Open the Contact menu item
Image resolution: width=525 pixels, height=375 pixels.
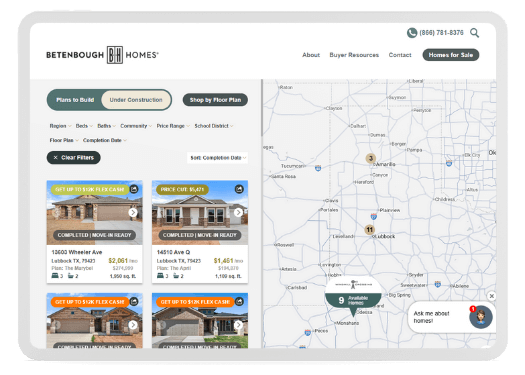(400, 55)
